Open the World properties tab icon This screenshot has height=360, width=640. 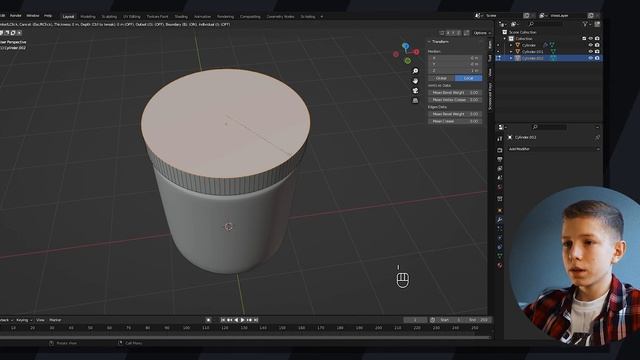tap(500, 187)
